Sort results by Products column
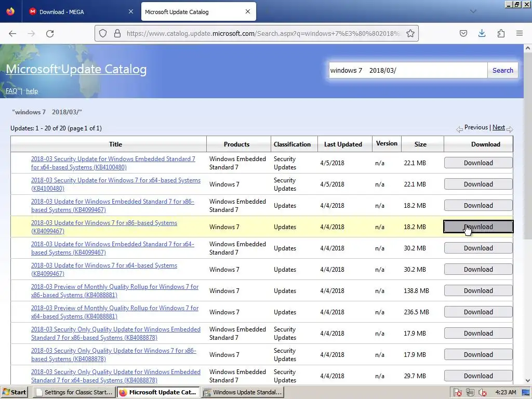Viewport: 532px width, 399px height. 236,144
